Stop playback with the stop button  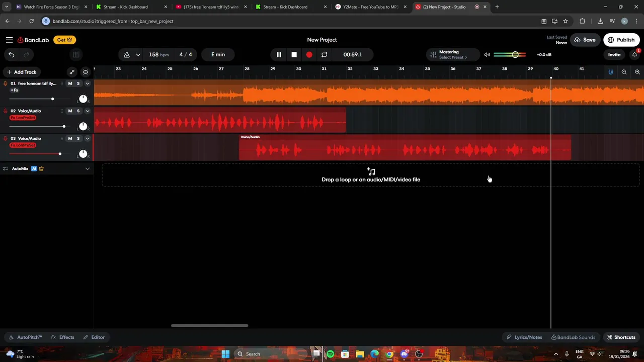(294, 54)
